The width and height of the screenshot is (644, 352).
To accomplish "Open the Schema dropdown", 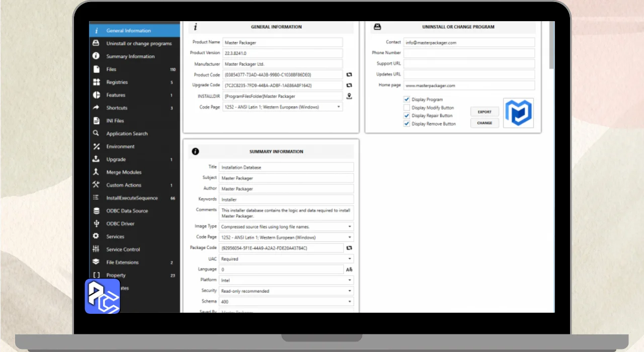I will (x=287, y=302).
